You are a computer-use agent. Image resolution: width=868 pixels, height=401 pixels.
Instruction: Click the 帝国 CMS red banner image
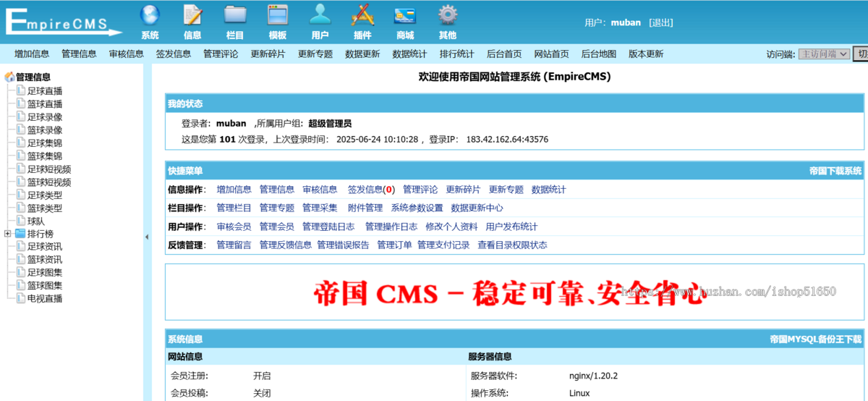(509, 293)
